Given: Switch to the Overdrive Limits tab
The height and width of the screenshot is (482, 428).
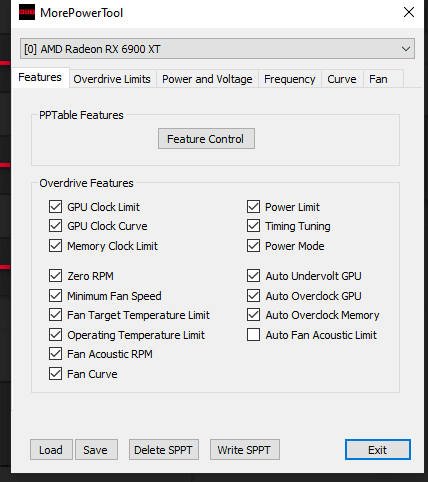Looking at the screenshot, I should (112, 79).
